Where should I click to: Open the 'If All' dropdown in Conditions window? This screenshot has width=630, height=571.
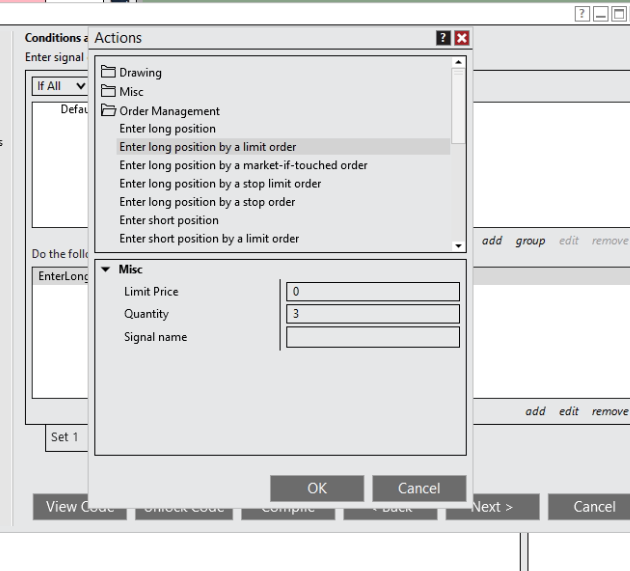pyautogui.click(x=60, y=86)
